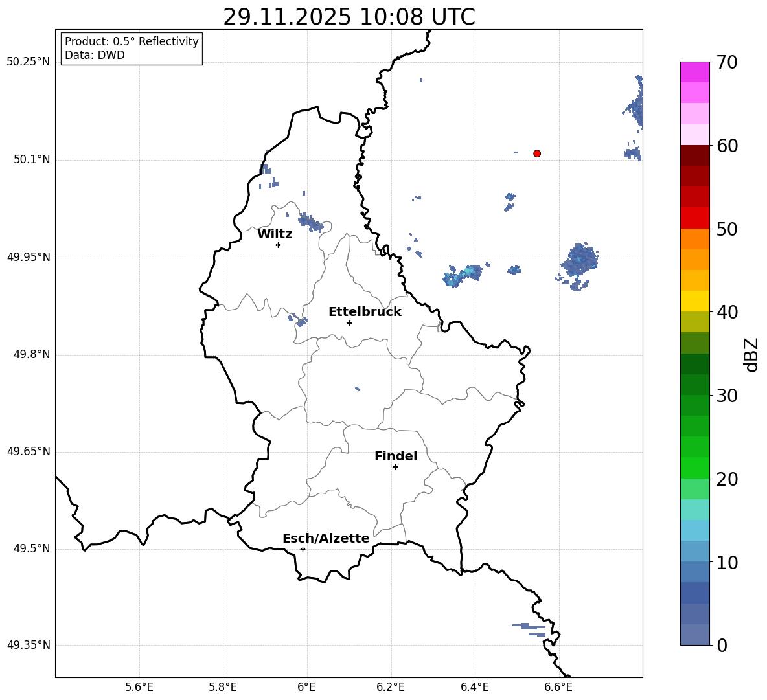Pick the bright green swatch just above 20

click(694, 468)
